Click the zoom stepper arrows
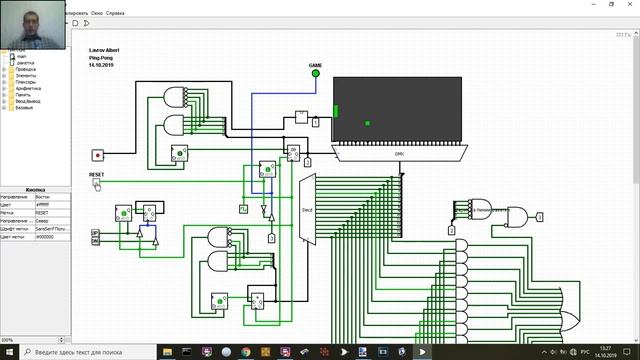The width and height of the screenshot is (640, 360). point(62,340)
